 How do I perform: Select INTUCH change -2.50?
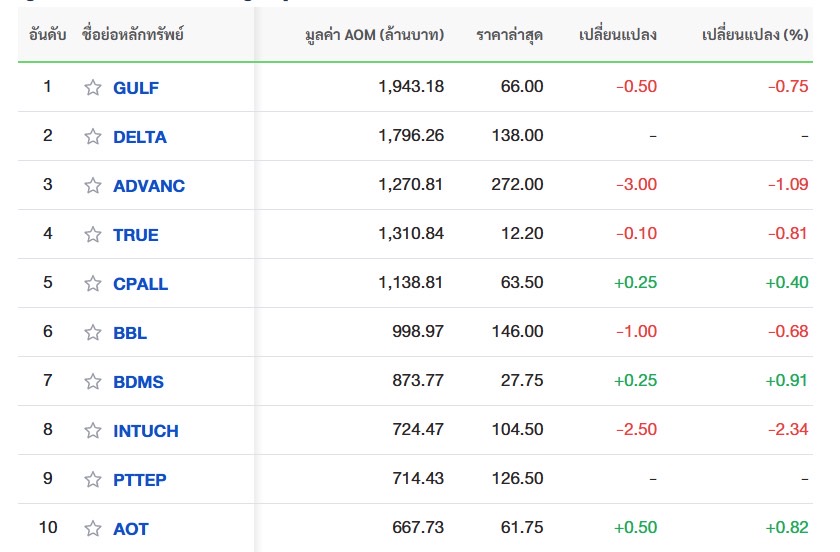636,430
